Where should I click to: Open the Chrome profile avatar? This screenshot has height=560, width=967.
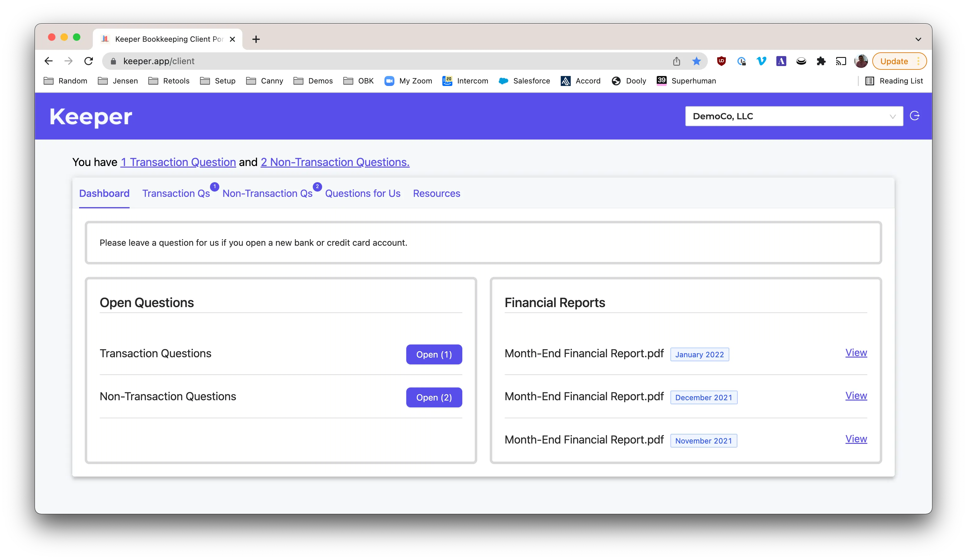pyautogui.click(x=861, y=61)
